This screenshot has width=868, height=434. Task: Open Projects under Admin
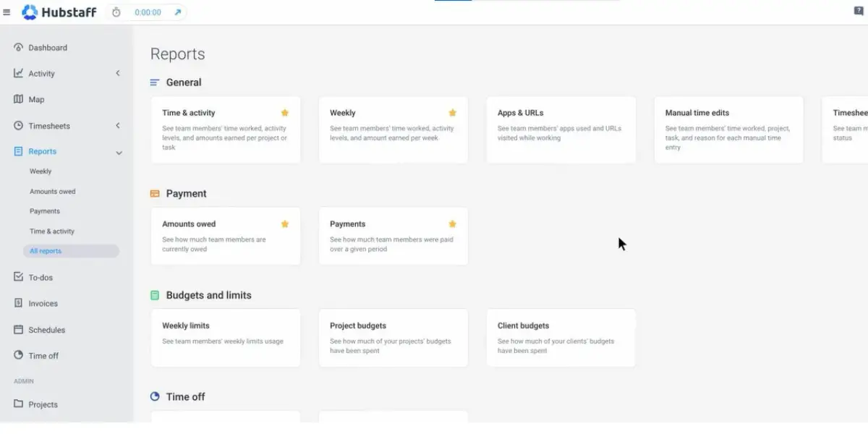[43, 404]
